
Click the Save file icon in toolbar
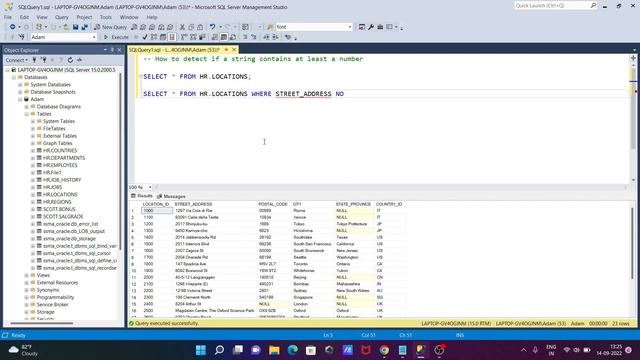tap(76, 27)
